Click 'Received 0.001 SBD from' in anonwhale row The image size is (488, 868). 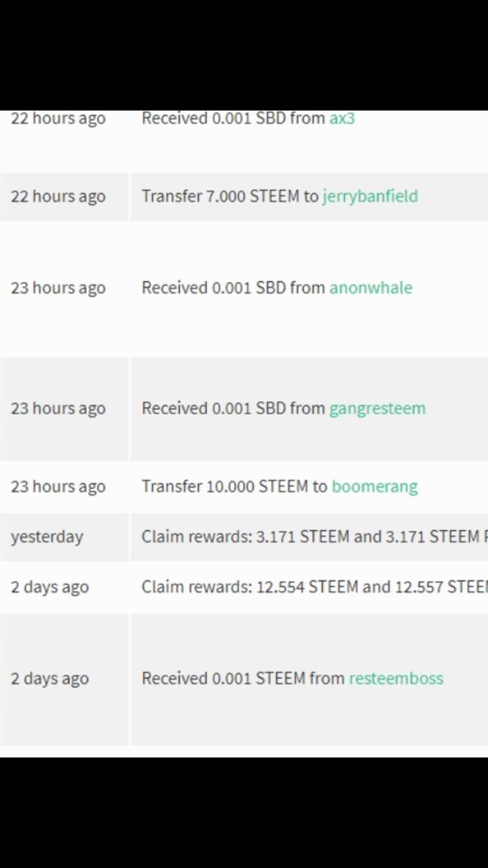[x=233, y=288]
